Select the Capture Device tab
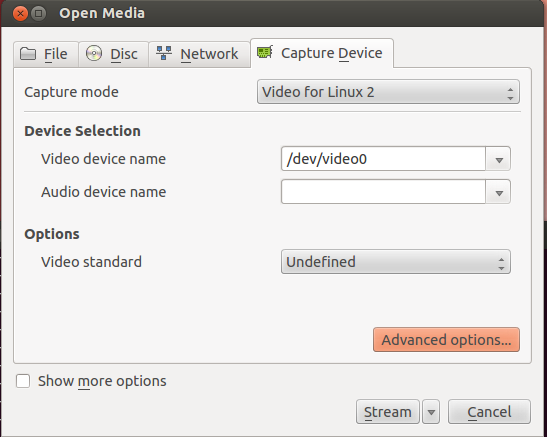This screenshot has height=437, width=547. point(322,53)
